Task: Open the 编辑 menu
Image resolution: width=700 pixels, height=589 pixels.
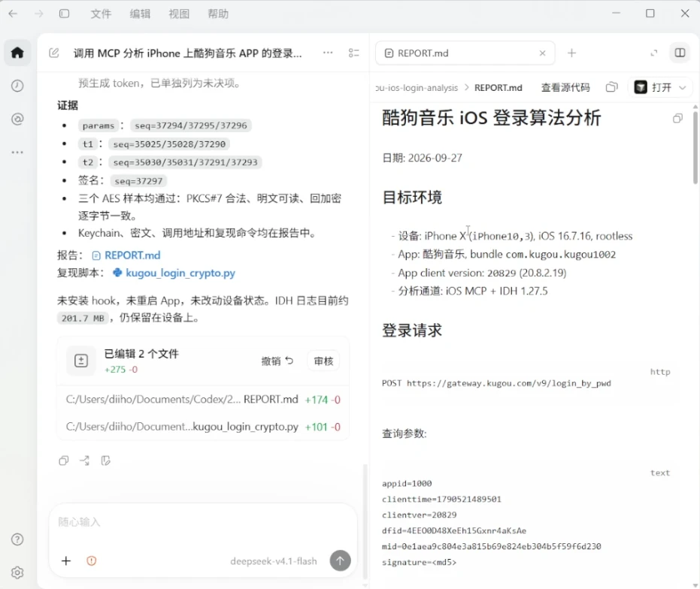Action: tap(140, 14)
